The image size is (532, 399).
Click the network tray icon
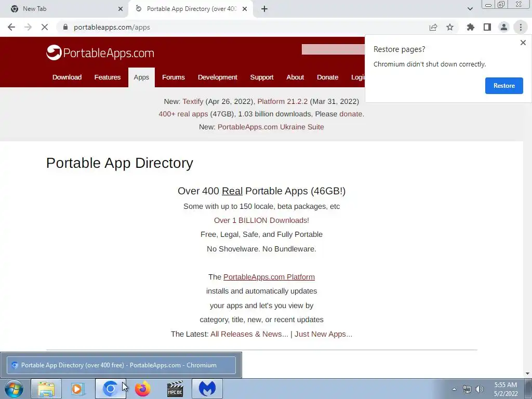[x=467, y=389]
